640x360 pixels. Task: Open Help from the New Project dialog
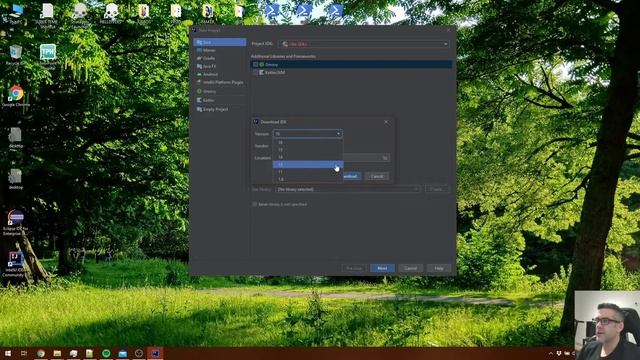point(439,268)
